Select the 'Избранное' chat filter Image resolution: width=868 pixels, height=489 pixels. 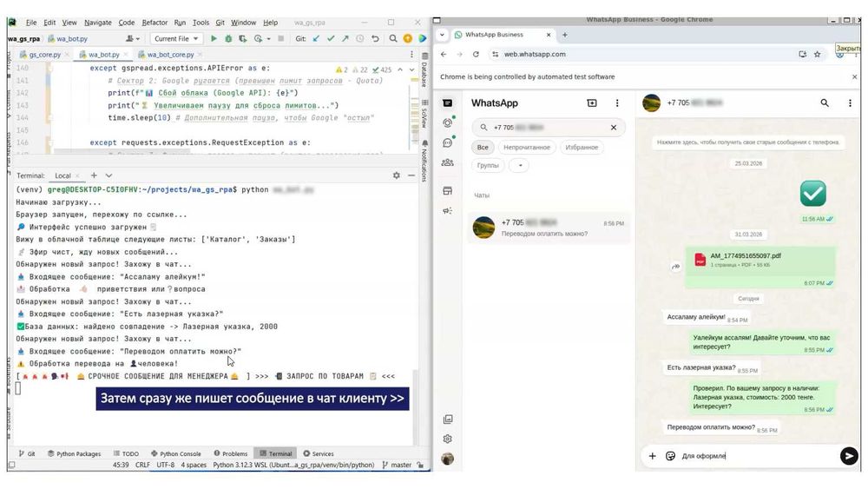pyautogui.click(x=582, y=148)
